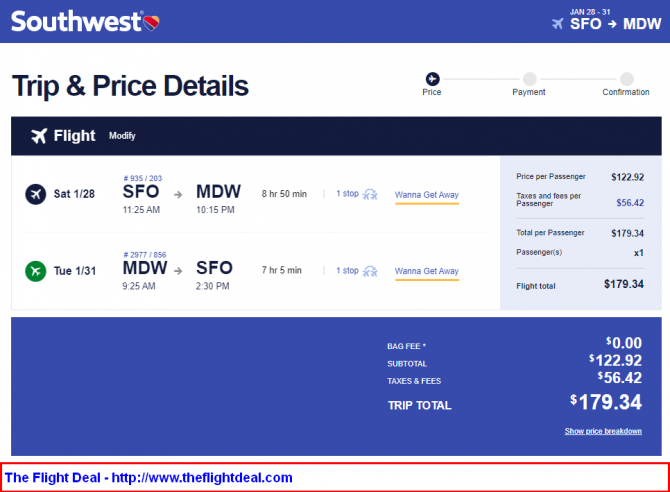Open flight number 935 / 203 link
This screenshot has height=492, width=670.
[143, 178]
